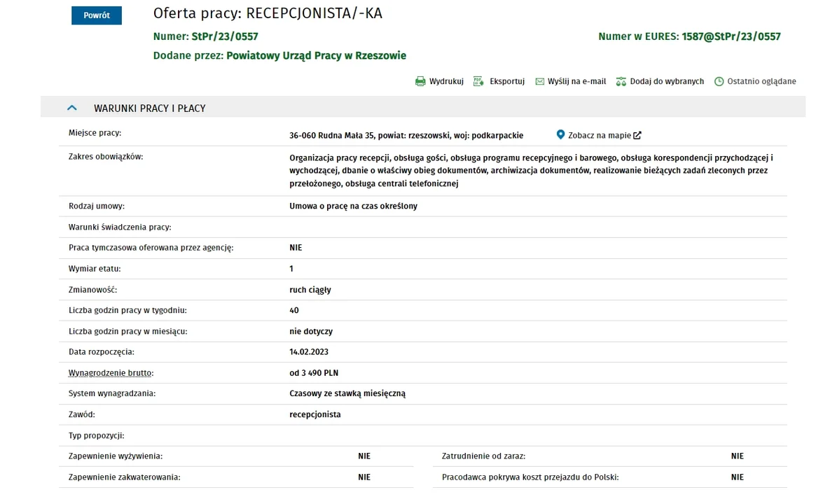830x504 pixels.
Task: Click the offer title RECEPCJONISTA/-KA
Action: 314,13
